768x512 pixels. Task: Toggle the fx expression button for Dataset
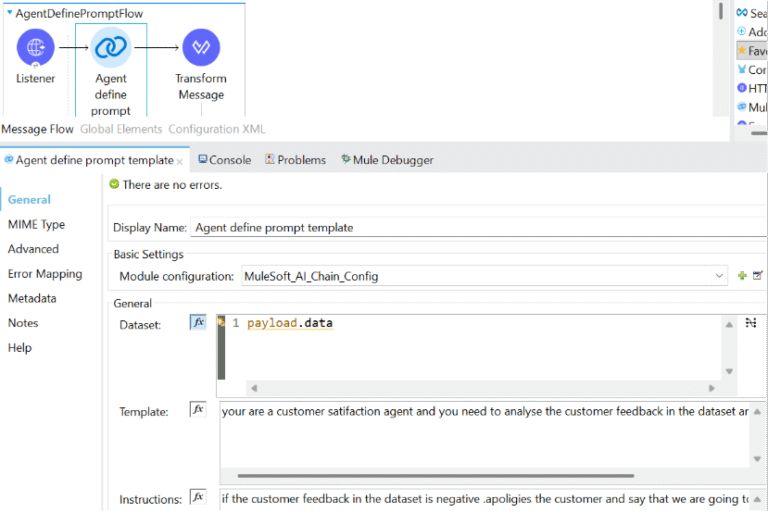click(198, 322)
